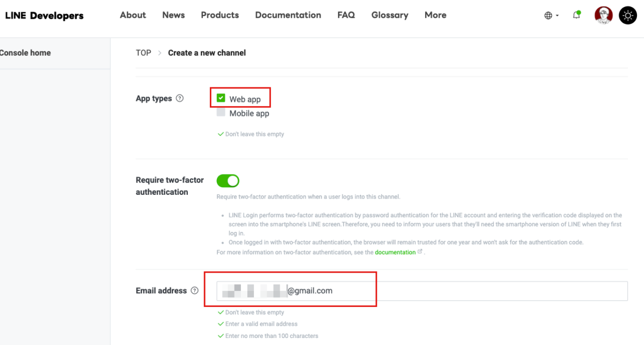Open the user profile avatar
Image resolution: width=644 pixels, height=345 pixels.
click(x=603, y=15)
